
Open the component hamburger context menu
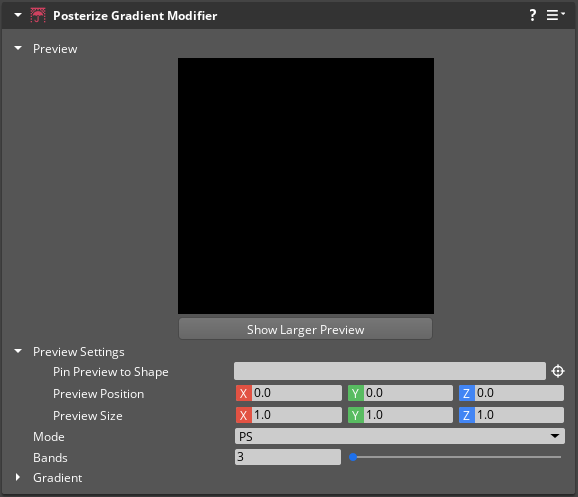[555, 15]
